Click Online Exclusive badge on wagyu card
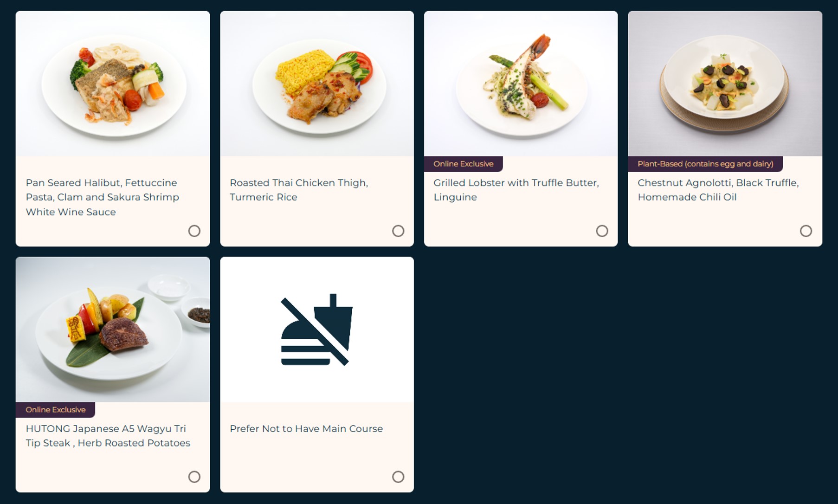This screenshot has width=838, height=504. pyautogui.click(x=55, y=410)
